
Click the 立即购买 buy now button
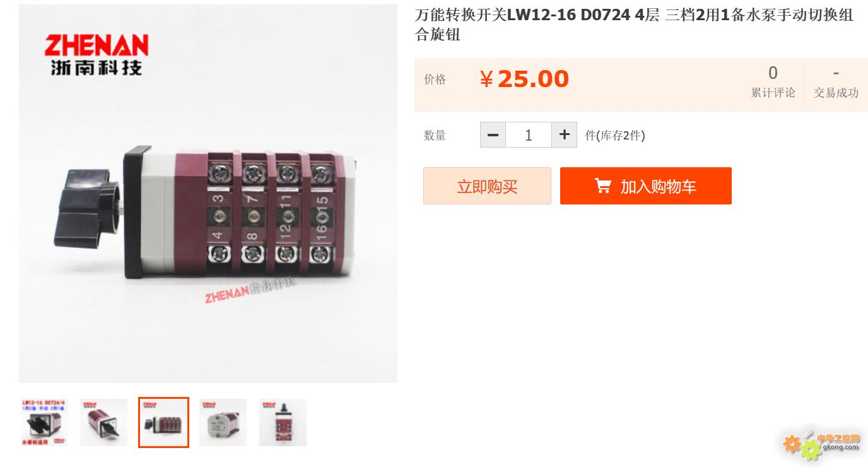487,186
